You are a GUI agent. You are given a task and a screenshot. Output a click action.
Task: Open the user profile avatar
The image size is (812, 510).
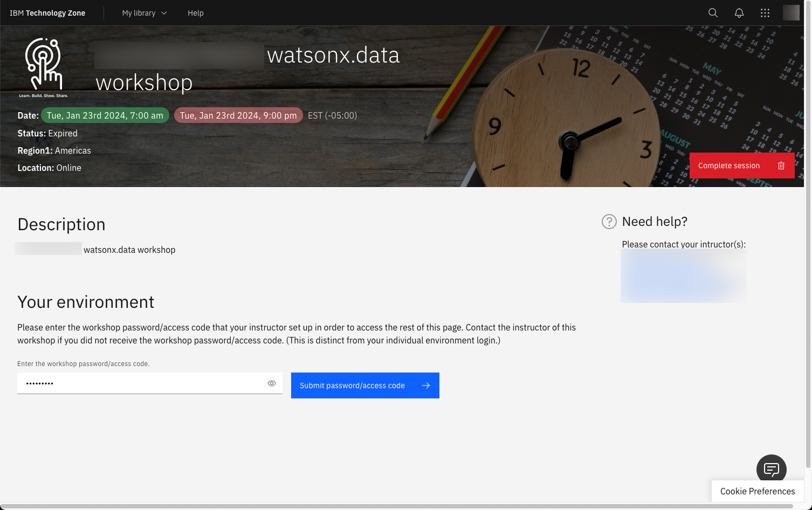(x=791, y=13)
